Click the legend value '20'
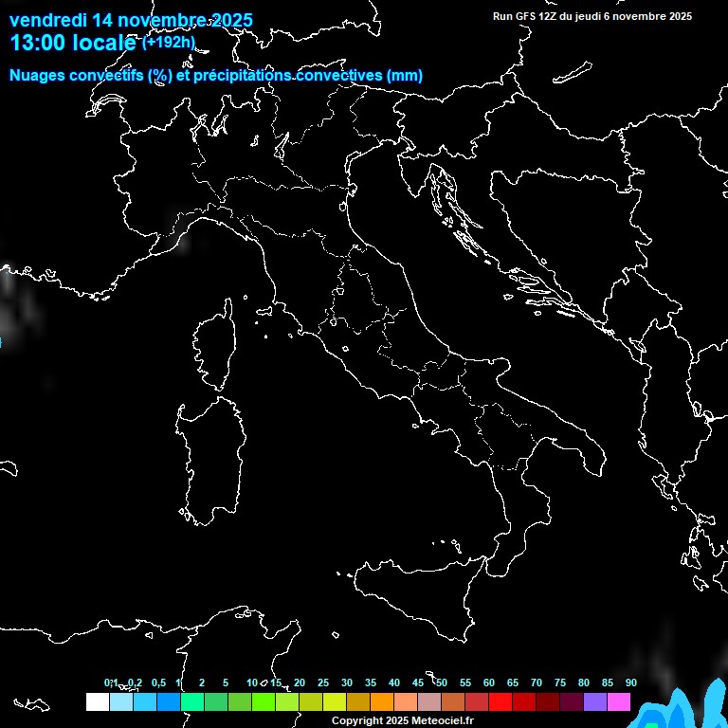Screen dimensions: 728x728 tap(300, 682)
